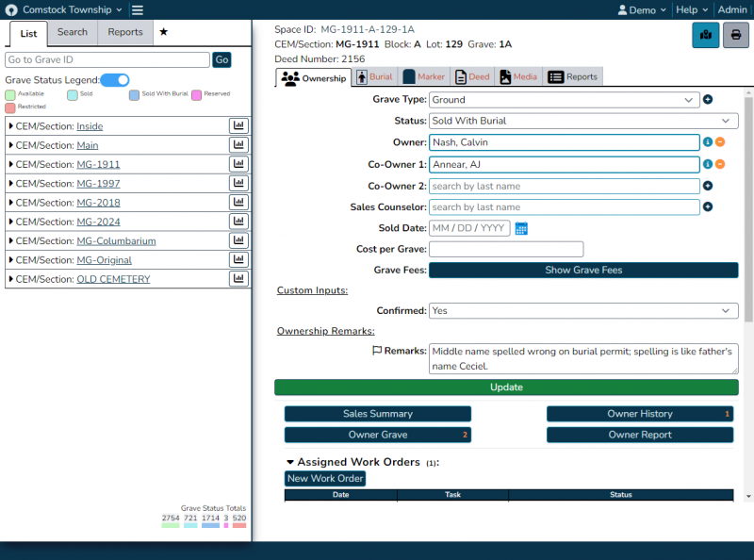Open chart for MG-1911 section

tap(238, 164)
